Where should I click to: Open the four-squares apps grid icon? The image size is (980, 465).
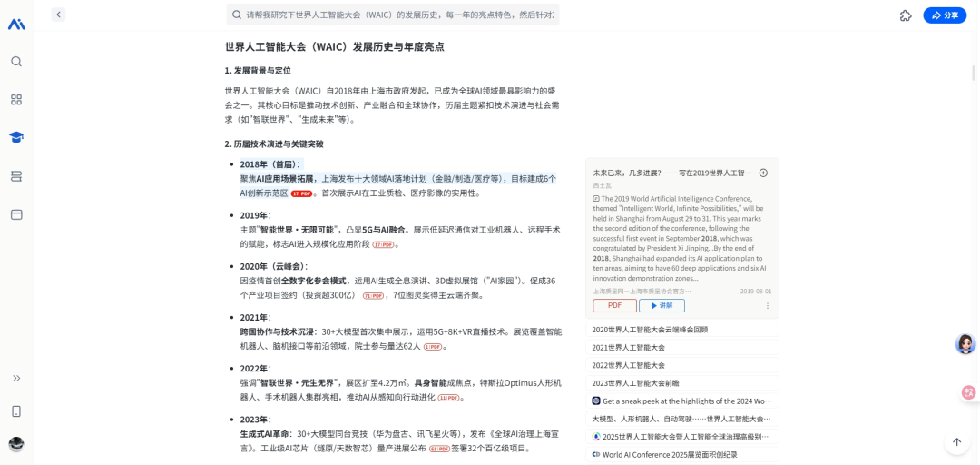pyautogui.click(x=16, y=100)
